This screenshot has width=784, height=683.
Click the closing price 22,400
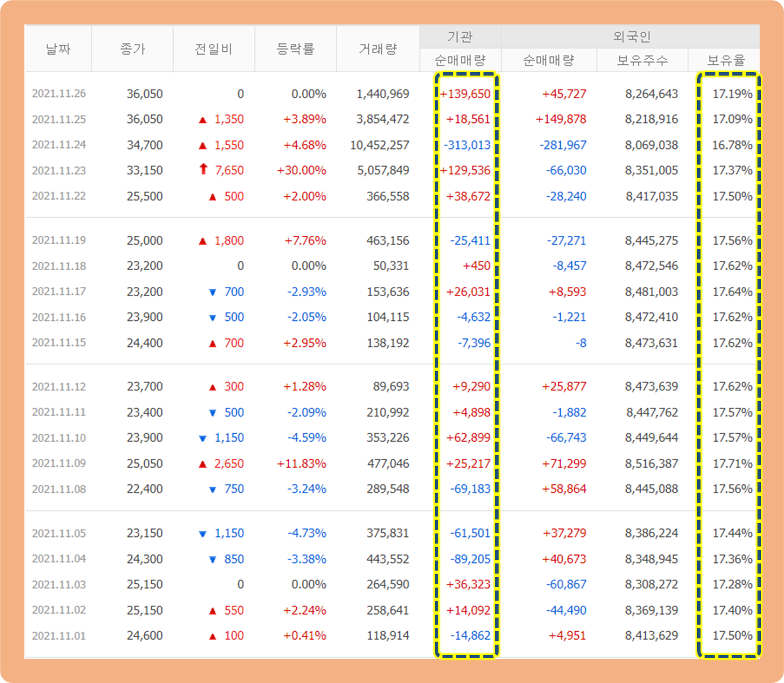tap(145, 489)
